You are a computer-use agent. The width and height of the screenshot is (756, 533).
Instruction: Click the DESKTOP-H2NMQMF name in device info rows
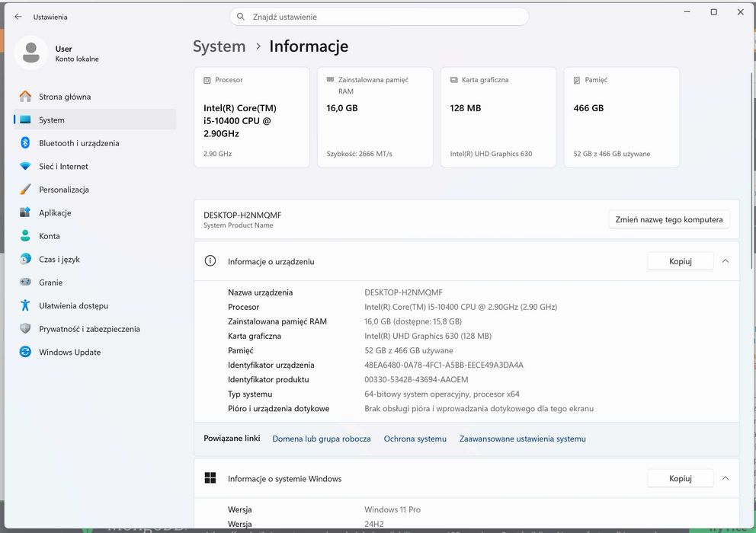(x=403, y=292)
